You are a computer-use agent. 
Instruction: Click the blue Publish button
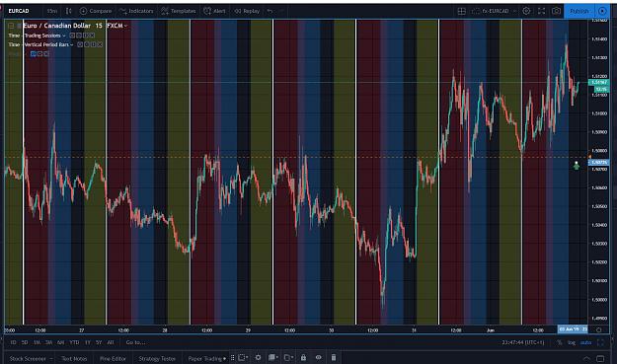[579, 11]
